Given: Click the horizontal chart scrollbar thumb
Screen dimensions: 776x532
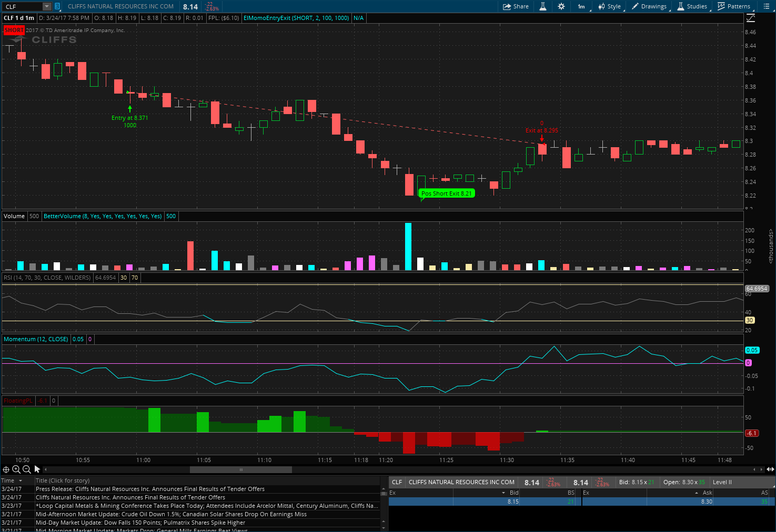Looking at the screenshot, I should point(241,469).
